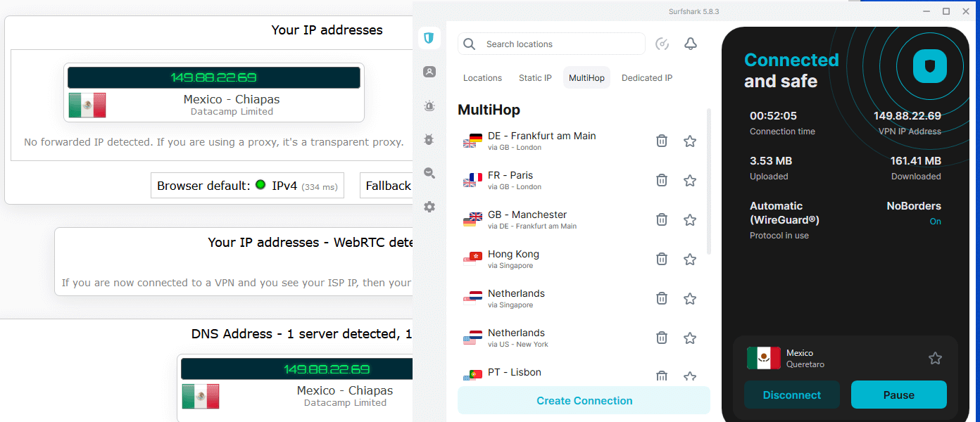This screenshot has height=422, width=980.
Task: Delete Hong Kong MultiHop connection
Action: 662,260
